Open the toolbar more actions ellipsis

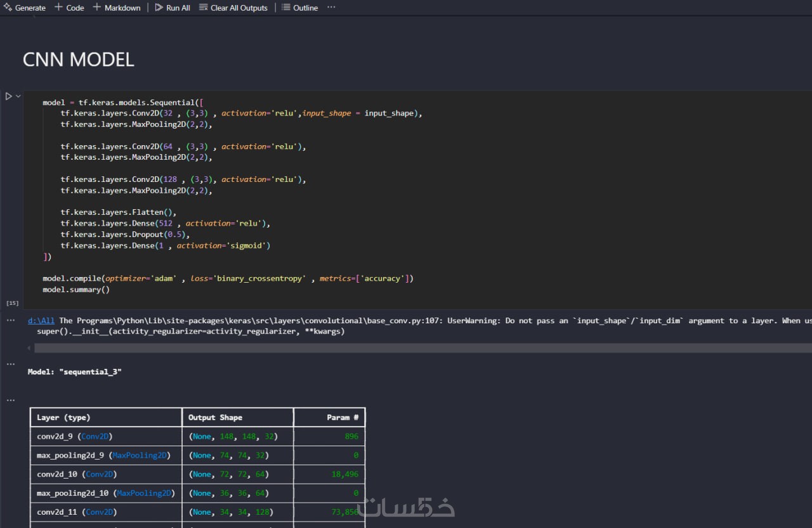click(331, 8)
